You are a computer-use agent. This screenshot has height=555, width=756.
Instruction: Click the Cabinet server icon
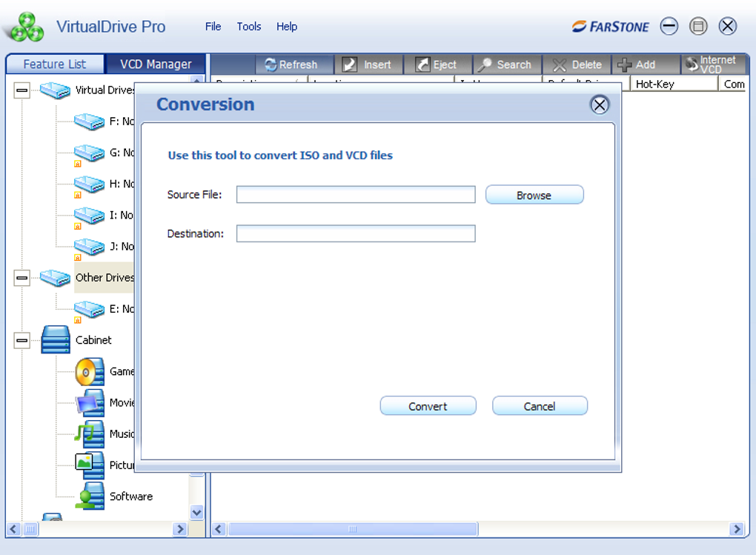pos(56,339)
